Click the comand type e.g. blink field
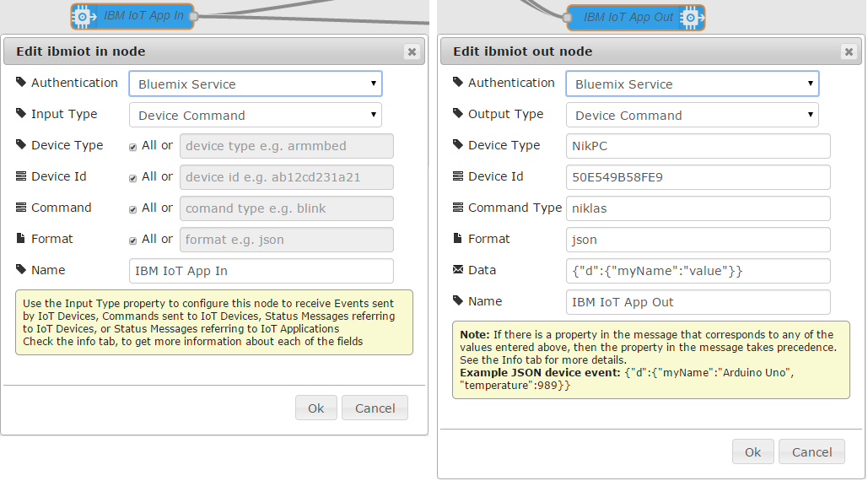868x481 pixels. coord(287,208)
